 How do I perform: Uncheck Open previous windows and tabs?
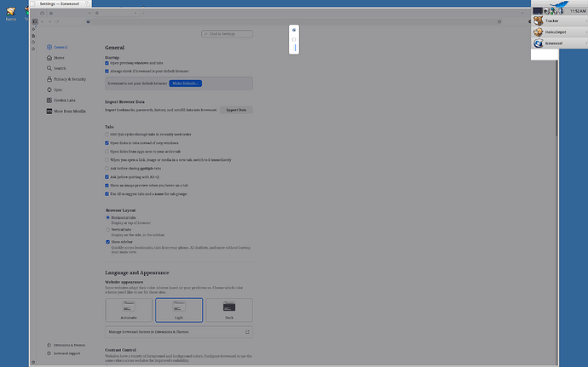[x=107, y=63]
